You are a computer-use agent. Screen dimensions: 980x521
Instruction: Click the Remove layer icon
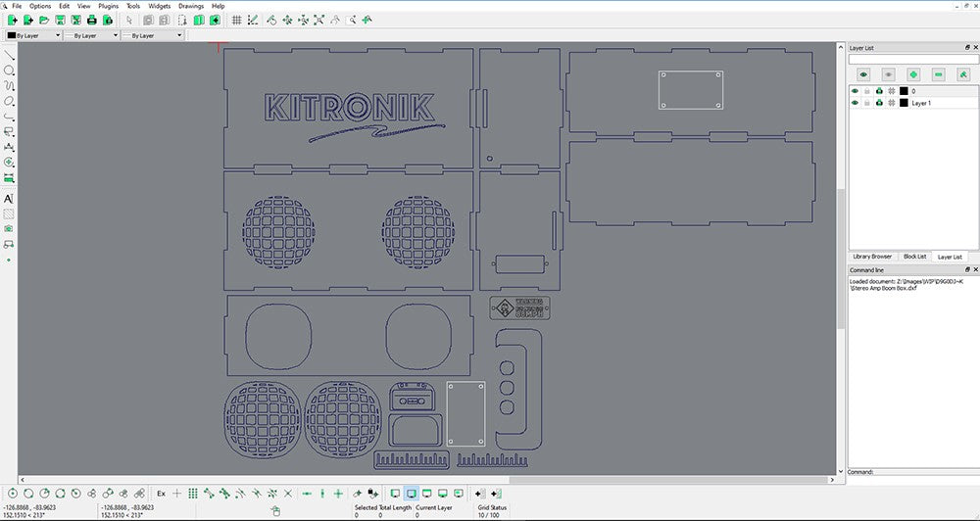click(939, 74)
